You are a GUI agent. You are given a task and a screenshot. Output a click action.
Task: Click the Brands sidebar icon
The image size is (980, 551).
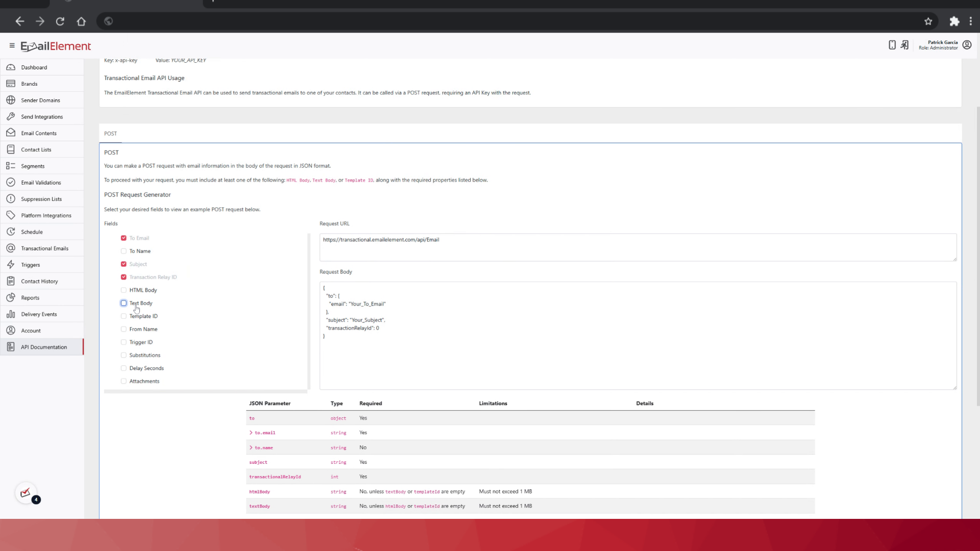pyautogui.click(x=11, y=84)
